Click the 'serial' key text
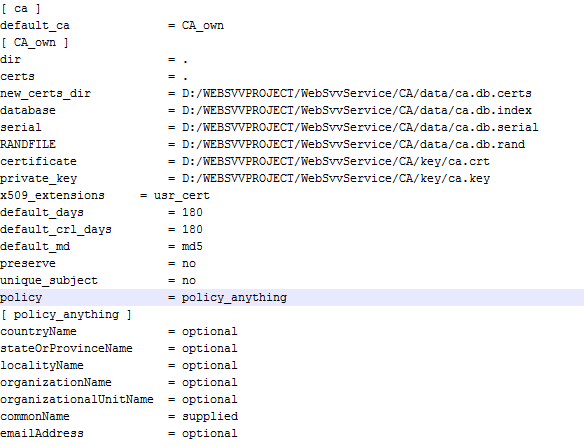Screen dimensions: 584x446 (x=21, y=127)
